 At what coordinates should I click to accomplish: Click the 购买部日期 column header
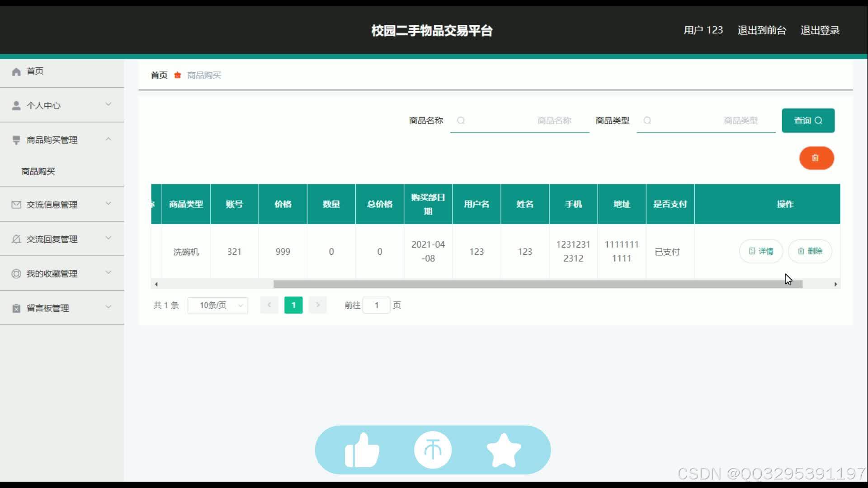428,204
